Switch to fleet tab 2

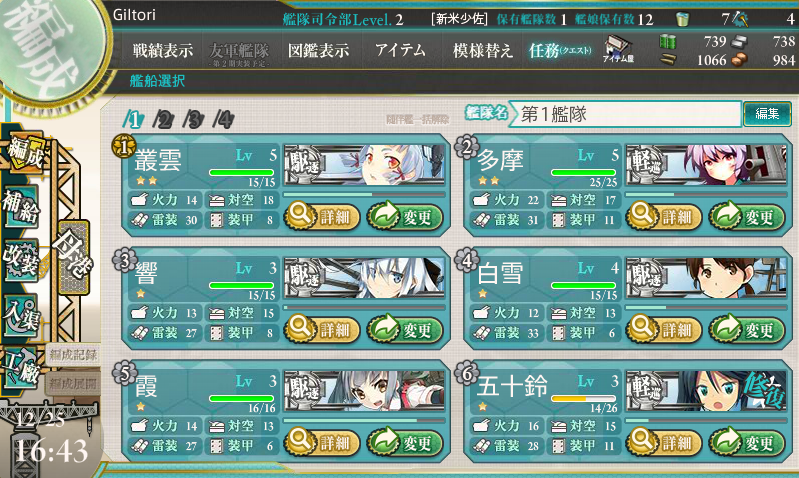tap(163, 120)
